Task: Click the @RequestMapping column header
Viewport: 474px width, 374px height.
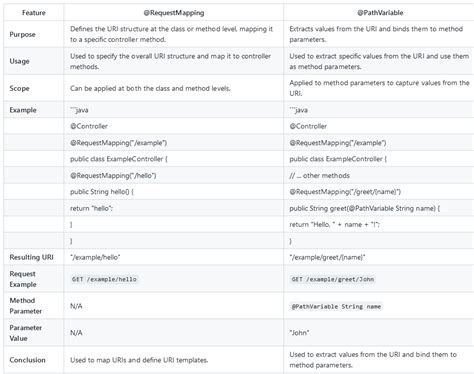Action: pyautogui.click(x=174, y=13)
